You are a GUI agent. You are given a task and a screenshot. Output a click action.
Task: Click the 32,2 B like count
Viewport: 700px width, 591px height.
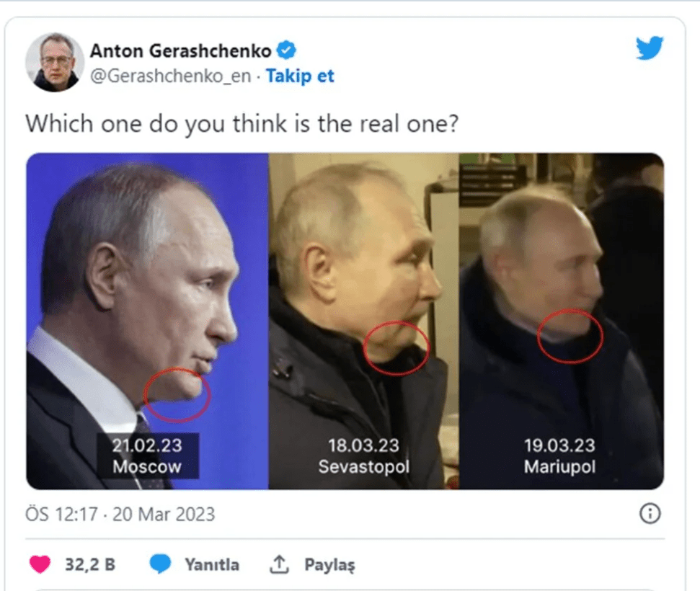[90, 564]
